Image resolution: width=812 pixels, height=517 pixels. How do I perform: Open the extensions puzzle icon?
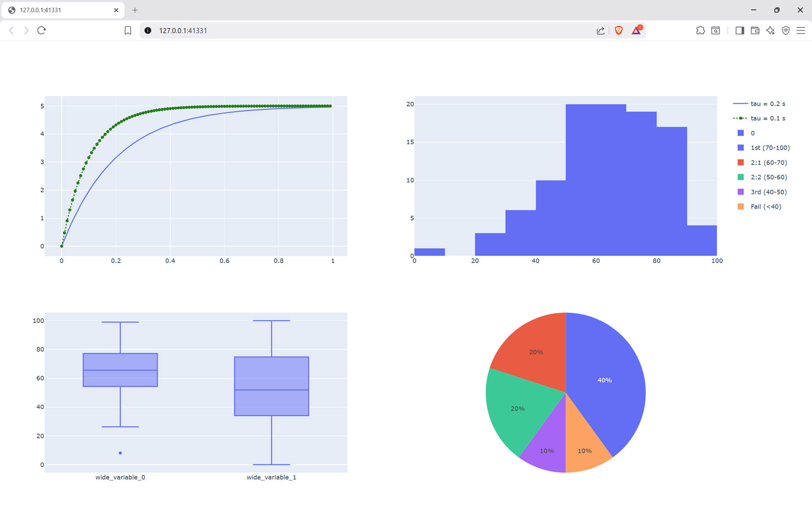click(700, 30)
